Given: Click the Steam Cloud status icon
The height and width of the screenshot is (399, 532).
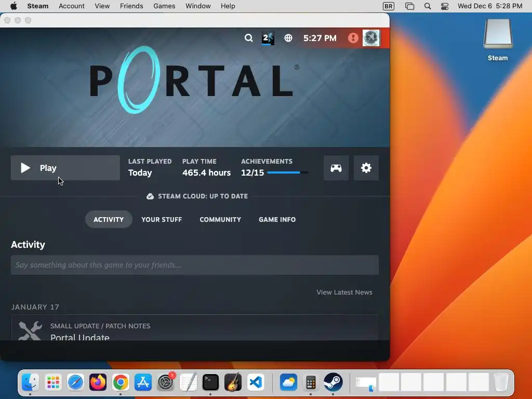Looking at the screenshot, I should pos(150,196).
